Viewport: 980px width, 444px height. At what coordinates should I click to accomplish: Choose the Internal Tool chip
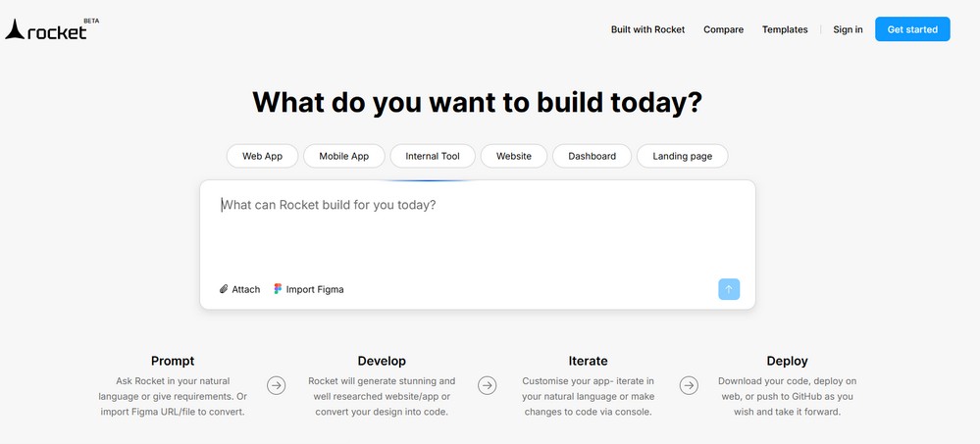coord(433,156)
